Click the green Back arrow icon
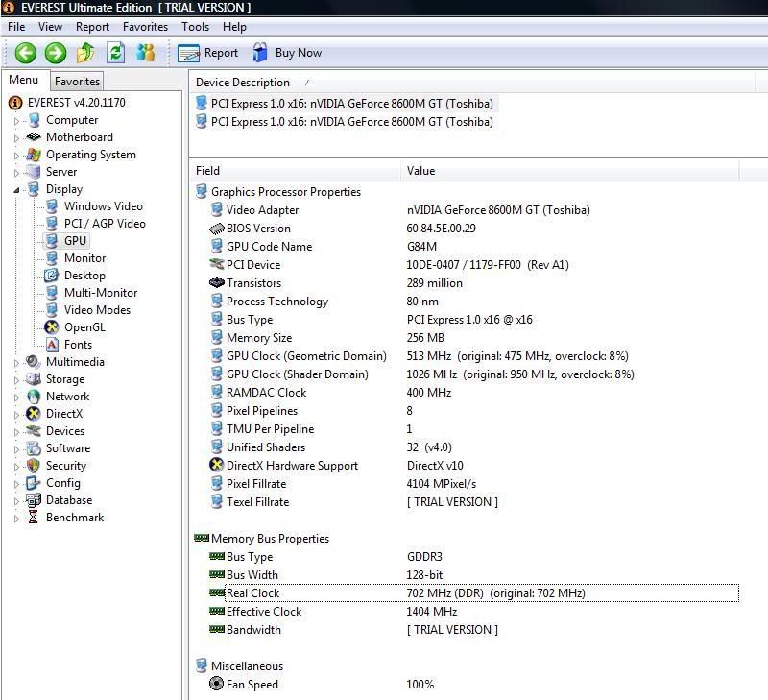Screen dimensions: 768x700 (26, 53)
